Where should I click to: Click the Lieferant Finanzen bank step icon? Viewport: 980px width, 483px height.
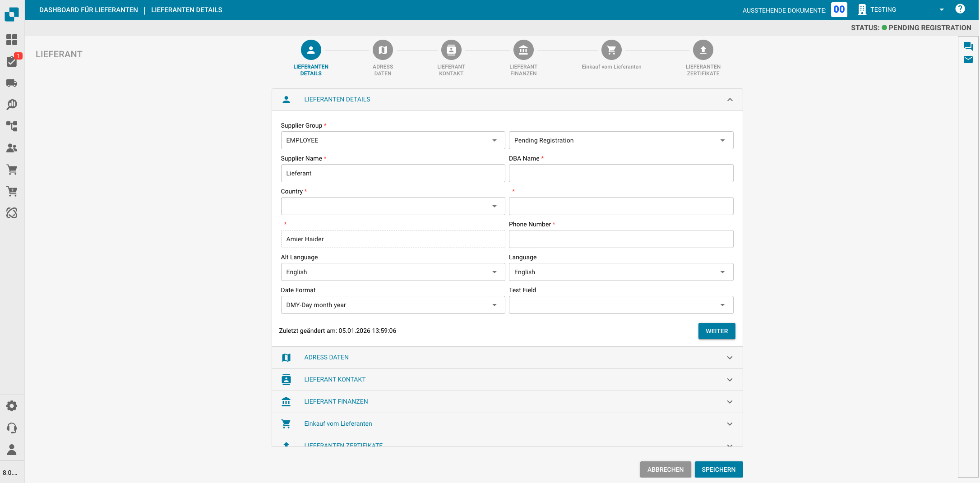pos(523,50)
